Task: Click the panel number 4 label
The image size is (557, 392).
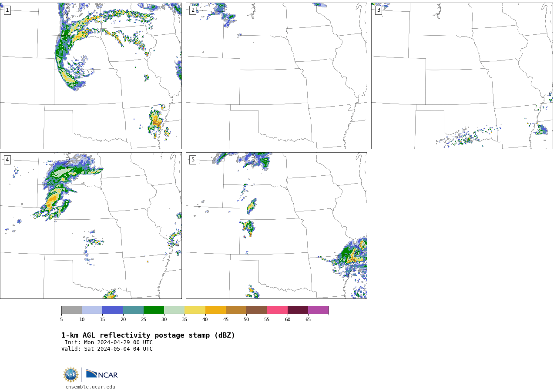Action: [7, 160]
